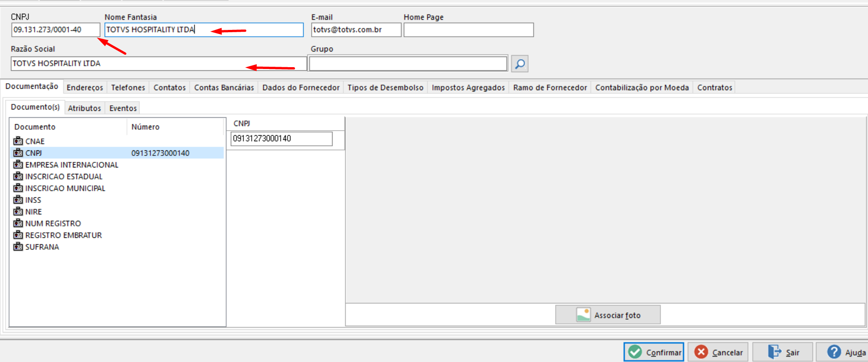This screenshot has width=868, height=362.
Task: Click the CNPJ document row icon
Action: pyautogui.click(x=18, y=153)
